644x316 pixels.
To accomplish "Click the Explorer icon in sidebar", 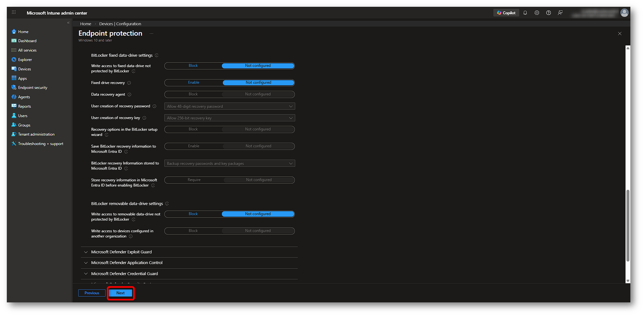I will click(x=14, y=60).
